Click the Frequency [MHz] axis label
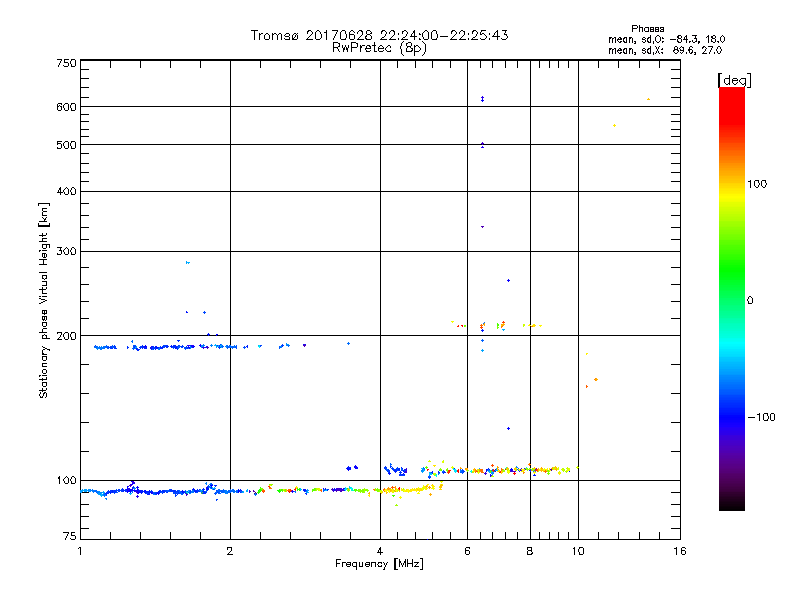800x600 pixels. pos(379,565)
